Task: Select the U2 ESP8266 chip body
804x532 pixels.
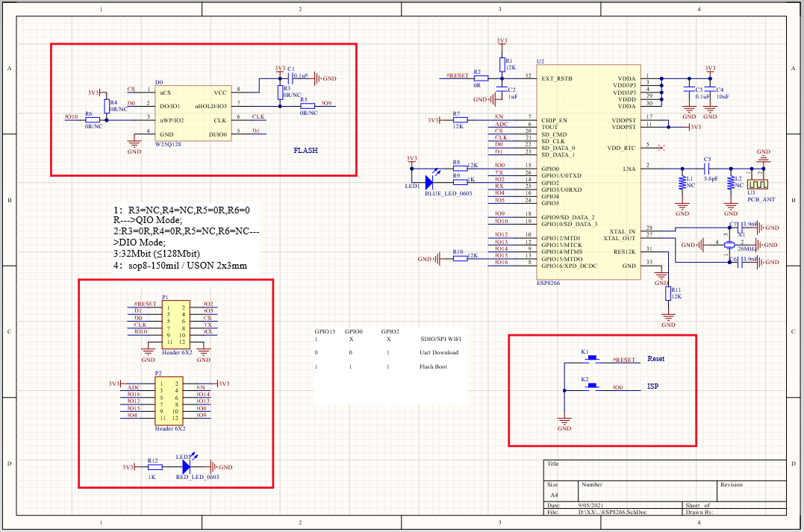Action: (x=588, y=172)
